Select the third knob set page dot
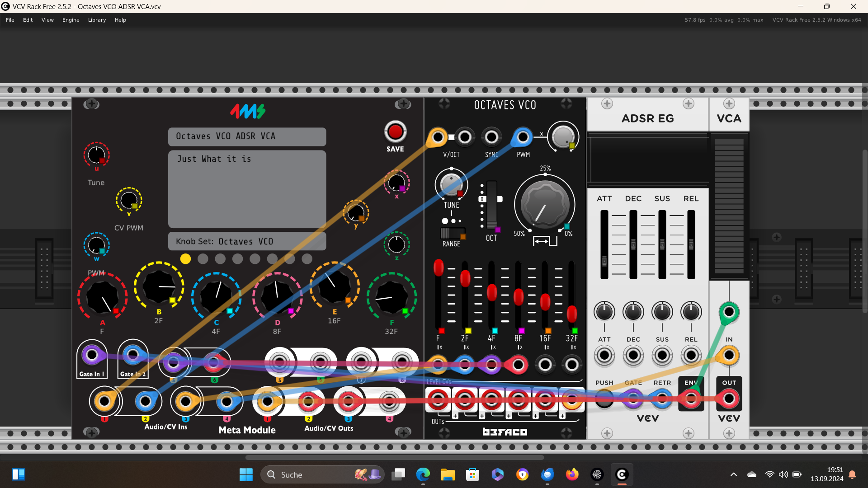868x488 pixels. click(x=220, y=259)
